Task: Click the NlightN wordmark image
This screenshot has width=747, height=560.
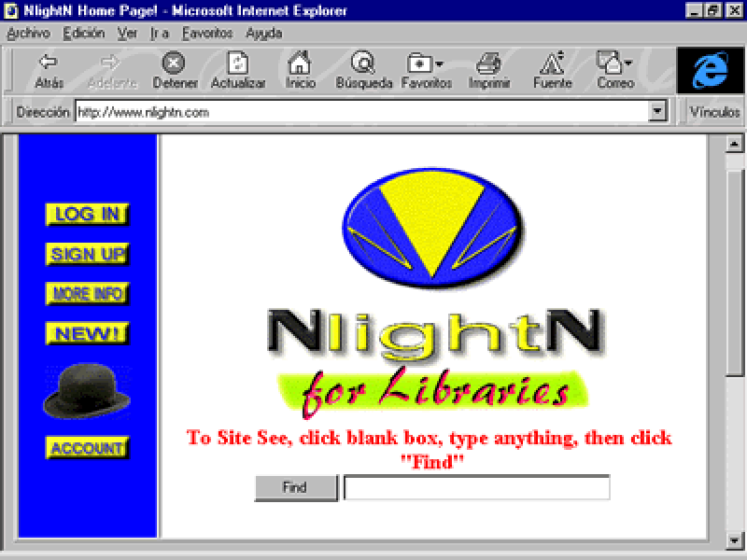Action: [x=435, y=334]
